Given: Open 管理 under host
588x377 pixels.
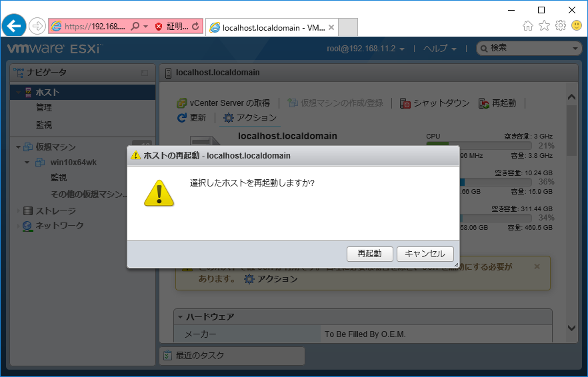Looking at the screenshot, I should point(44,107).
